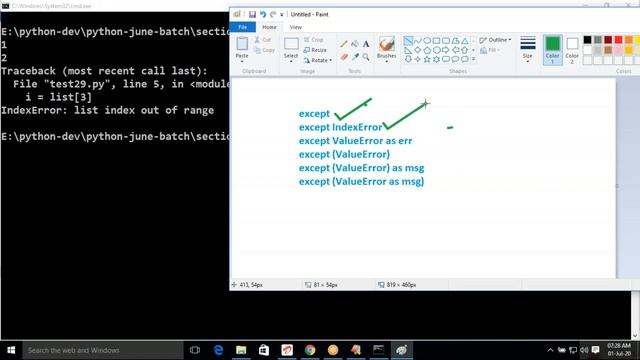Click the Redo arrow in Paint title bar
The height and width of the screenshot is (360, 640).
[x=273, y=14]
